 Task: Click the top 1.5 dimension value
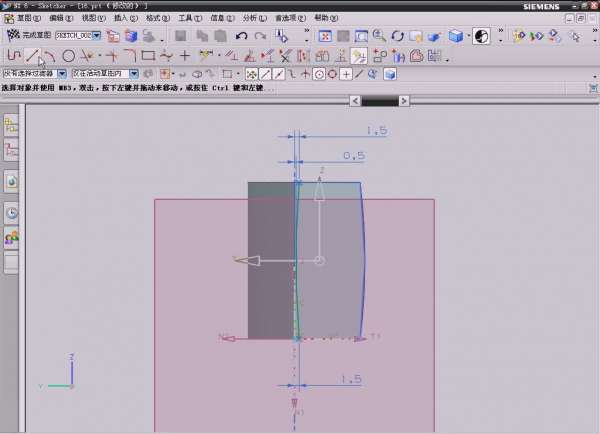coord(376,131)
